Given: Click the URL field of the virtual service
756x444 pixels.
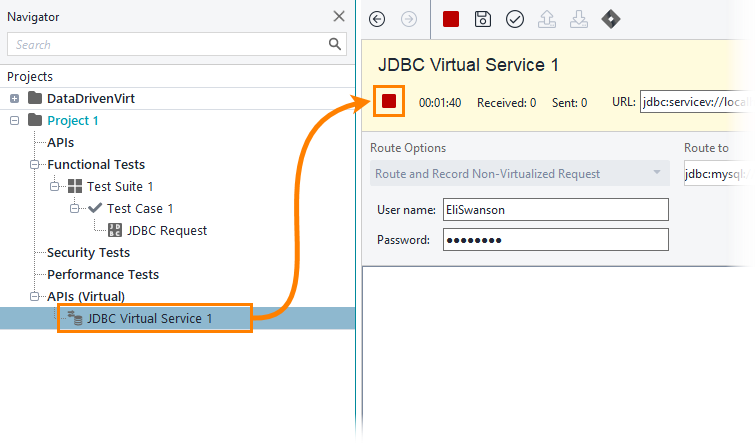Looking at the screenshot, I should (x=696, y=102).
